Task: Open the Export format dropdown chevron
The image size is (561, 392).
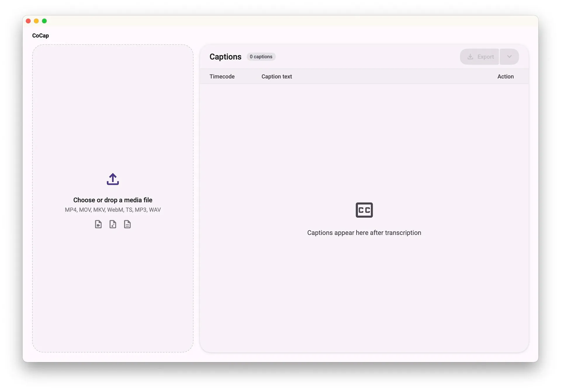Action: 509,57
